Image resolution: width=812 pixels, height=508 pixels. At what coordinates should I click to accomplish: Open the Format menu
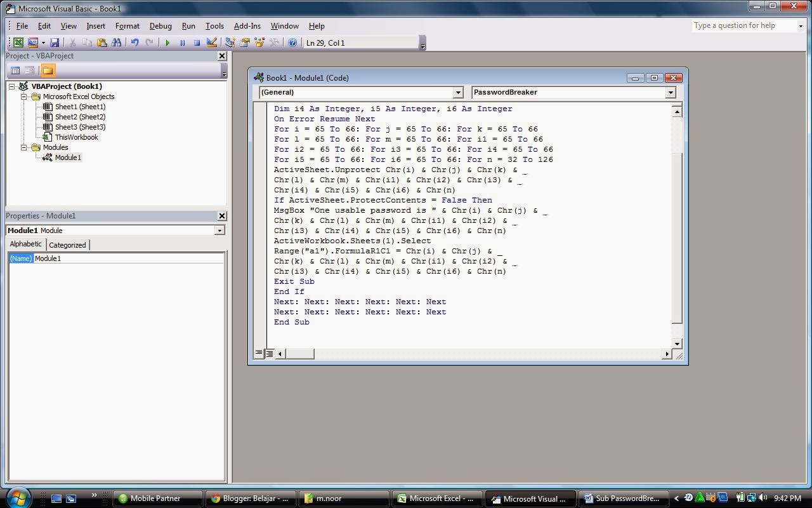[128, 26]
